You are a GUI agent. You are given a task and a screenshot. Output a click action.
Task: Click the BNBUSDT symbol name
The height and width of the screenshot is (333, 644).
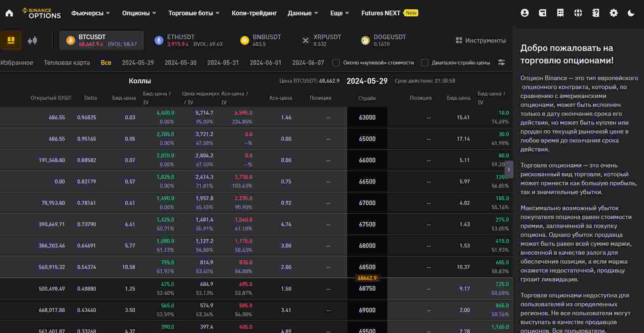pyautogui.click(x=267, y=37)
